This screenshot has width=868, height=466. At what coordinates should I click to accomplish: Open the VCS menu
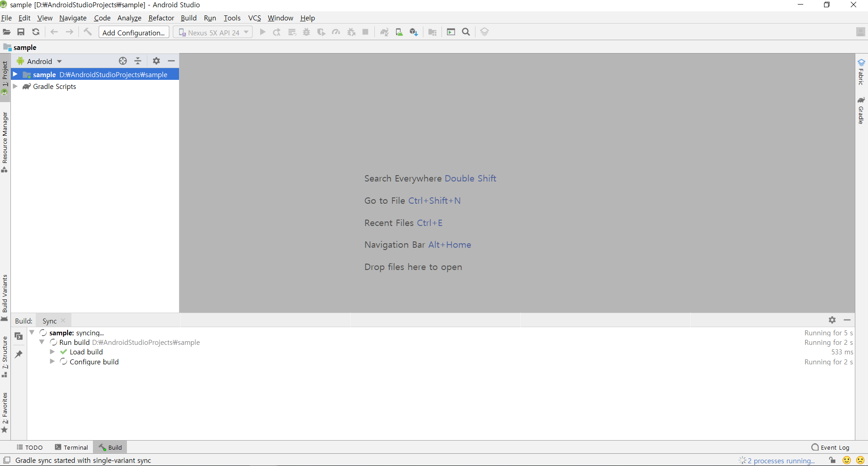click(x=254, y=18)
